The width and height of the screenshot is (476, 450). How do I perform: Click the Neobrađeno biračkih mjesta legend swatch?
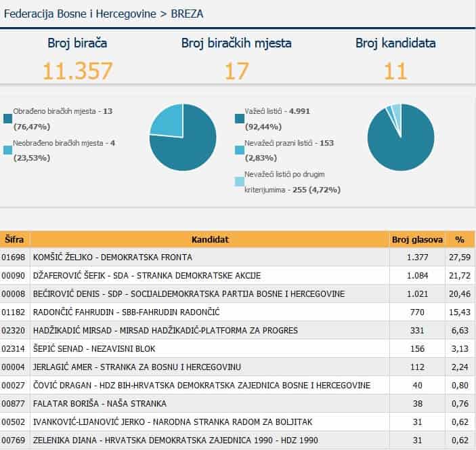tap(7, 150)
